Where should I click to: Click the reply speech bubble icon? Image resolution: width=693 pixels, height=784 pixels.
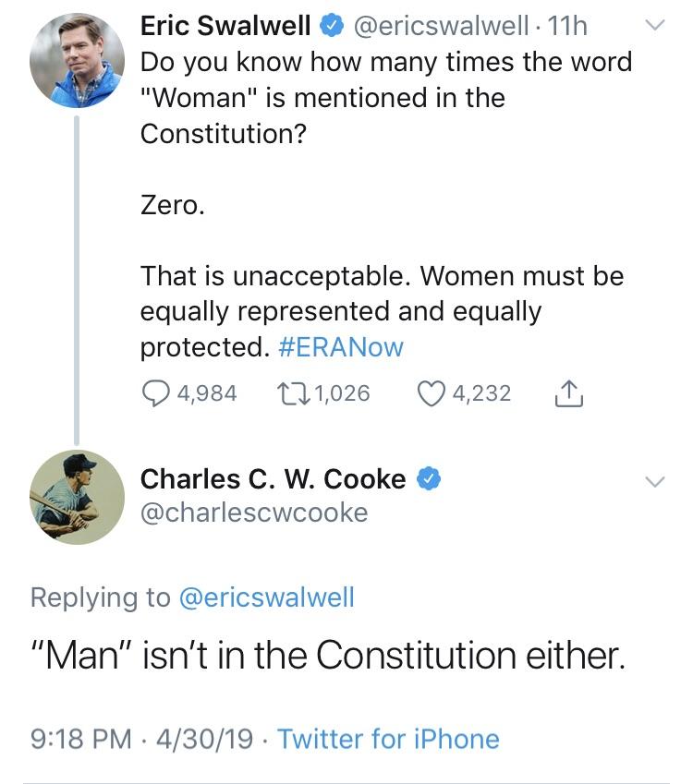155,393
